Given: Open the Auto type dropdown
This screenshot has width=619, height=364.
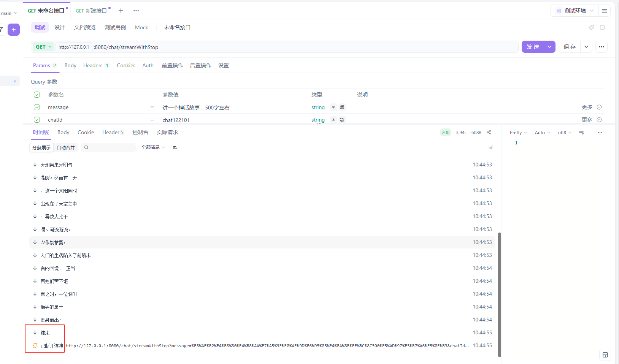Looking at the screenshot, I should click(x=543, y=133).
